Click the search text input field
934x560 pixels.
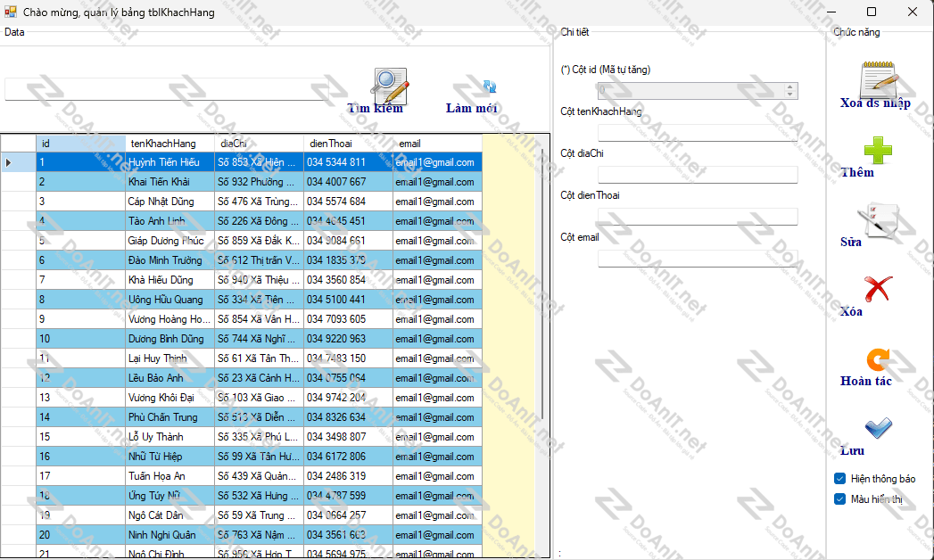167,89
